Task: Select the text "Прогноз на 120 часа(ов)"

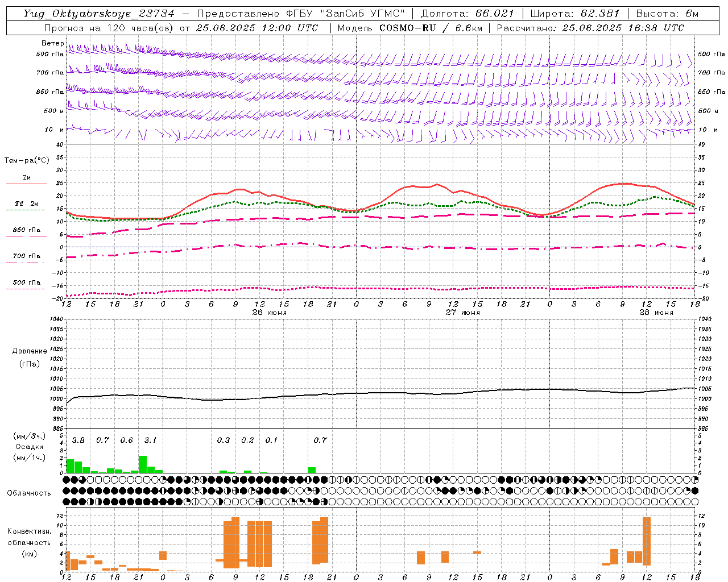Action: click(109, 28)
